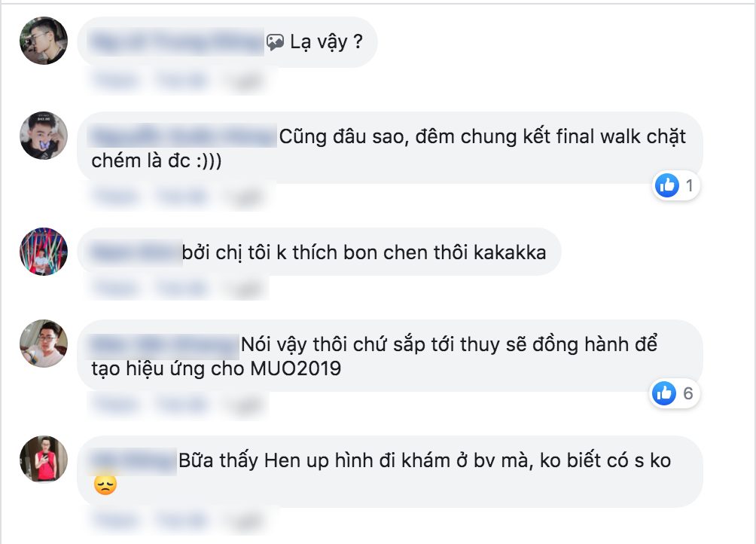Click the blurred author name before "bởi chị tôi"

(x=135, y=252)
